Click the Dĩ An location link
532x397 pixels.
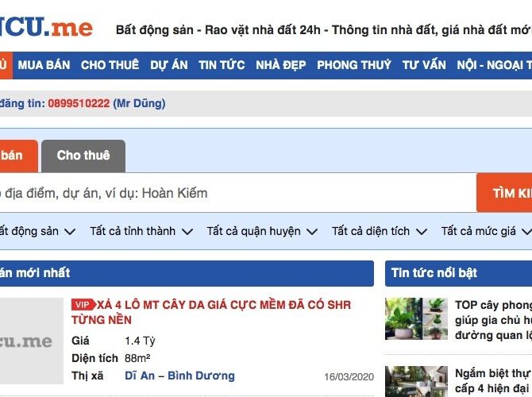[x=140, y=376]
